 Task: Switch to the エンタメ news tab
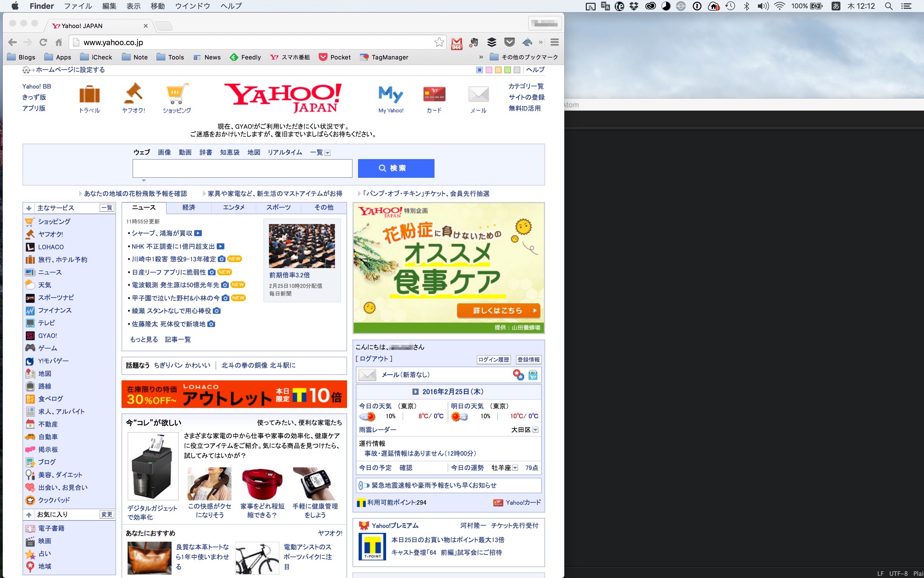[x=234, y=208]
